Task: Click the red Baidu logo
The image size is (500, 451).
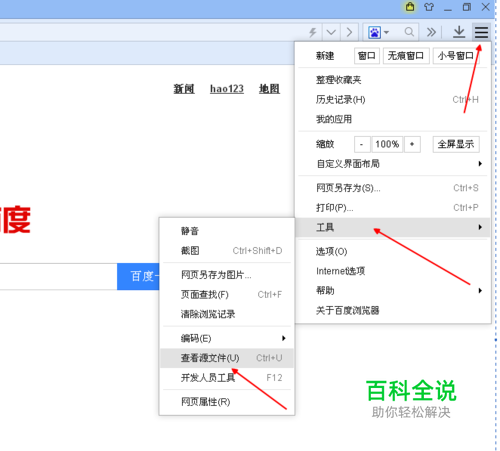Action: [x=15, y=220]
